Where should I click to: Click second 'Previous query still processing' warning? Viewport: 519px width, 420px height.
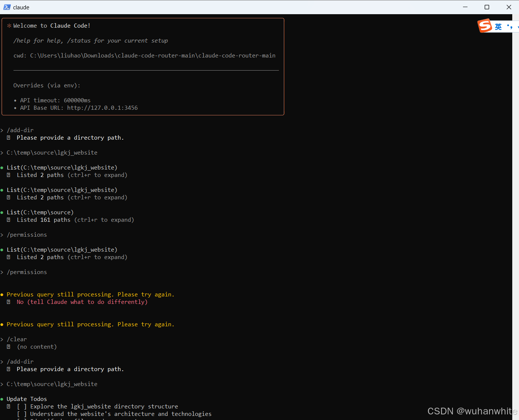(90, 324)
